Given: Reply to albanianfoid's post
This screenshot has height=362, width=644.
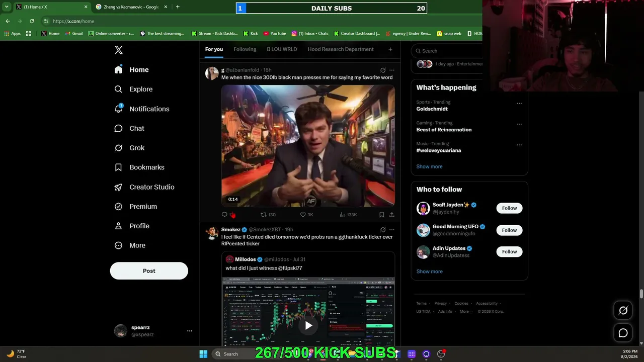Looking at the screenshot, I should [x=224, y=215].
